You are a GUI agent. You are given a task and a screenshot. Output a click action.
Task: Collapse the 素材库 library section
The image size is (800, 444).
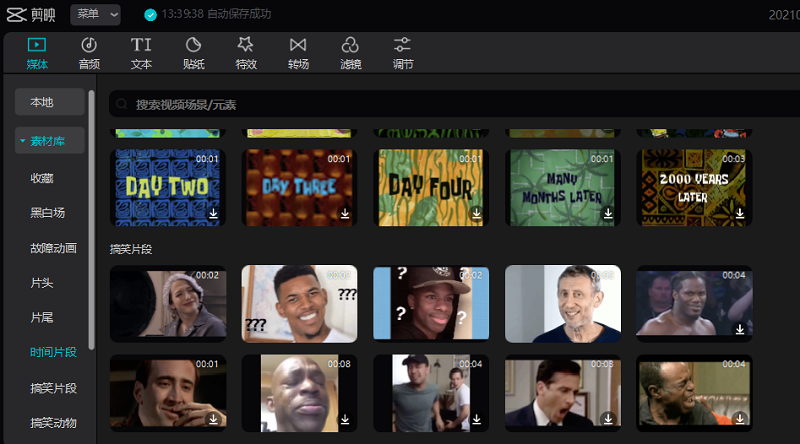(49, 141)
